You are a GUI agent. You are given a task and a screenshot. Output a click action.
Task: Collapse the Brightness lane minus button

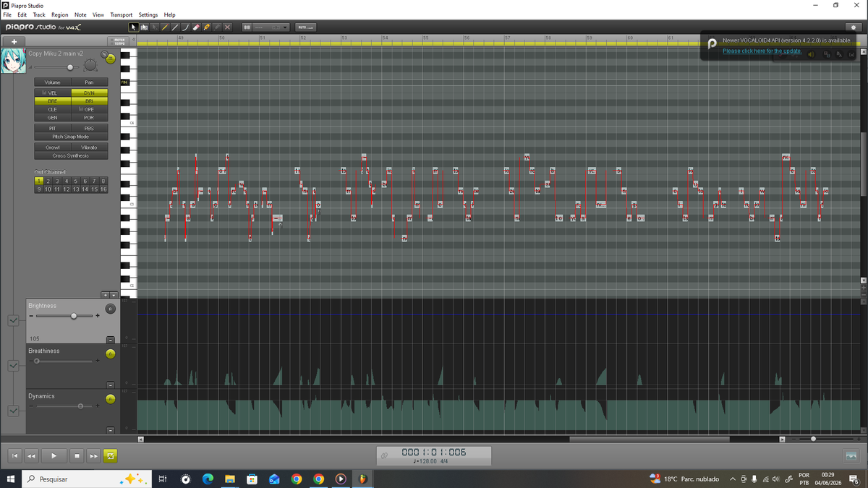tap(111, 339)
